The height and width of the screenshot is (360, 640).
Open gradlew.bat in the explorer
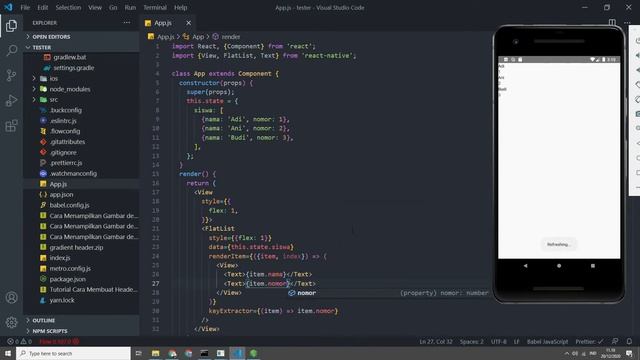pyautogui.click(x=69, y=57)
